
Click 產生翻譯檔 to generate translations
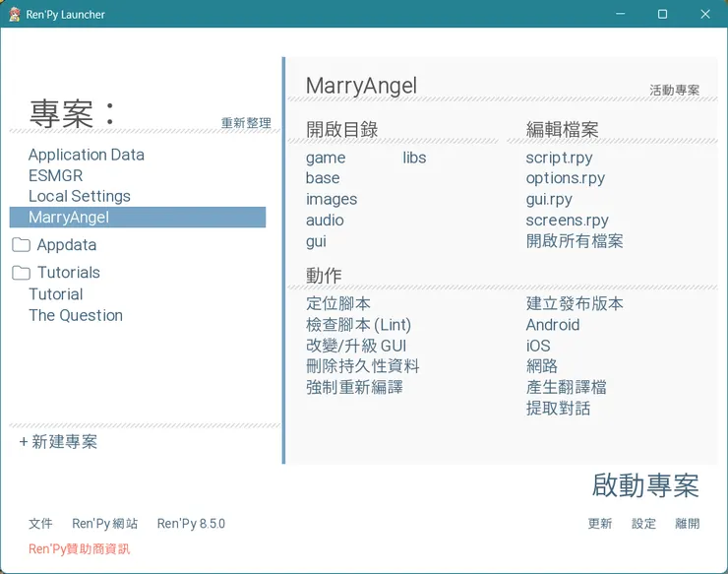[566, 387]
